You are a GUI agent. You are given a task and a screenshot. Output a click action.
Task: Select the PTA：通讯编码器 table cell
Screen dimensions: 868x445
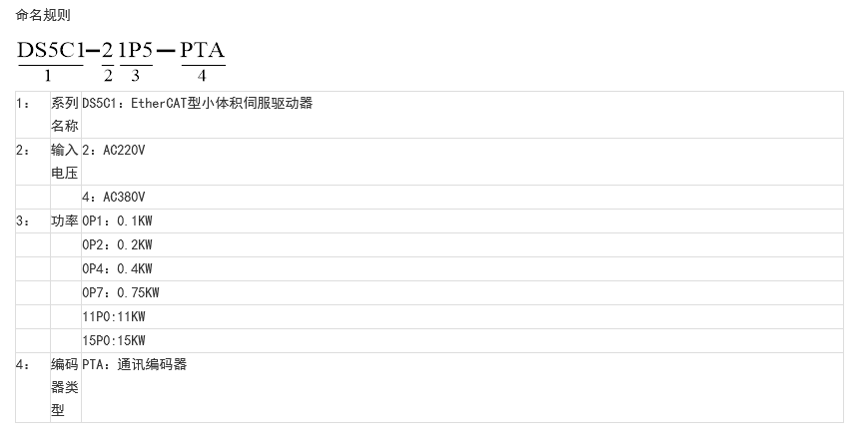point(134,364)
